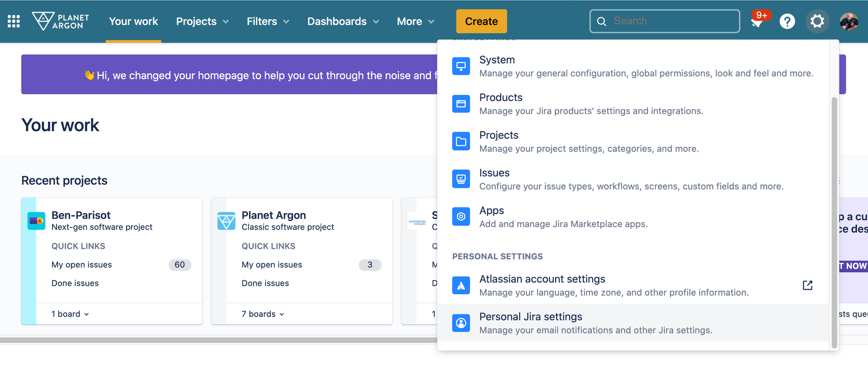
Task: Expand the More dropdown
Action: pyautogui.click(x=415, y=21)
